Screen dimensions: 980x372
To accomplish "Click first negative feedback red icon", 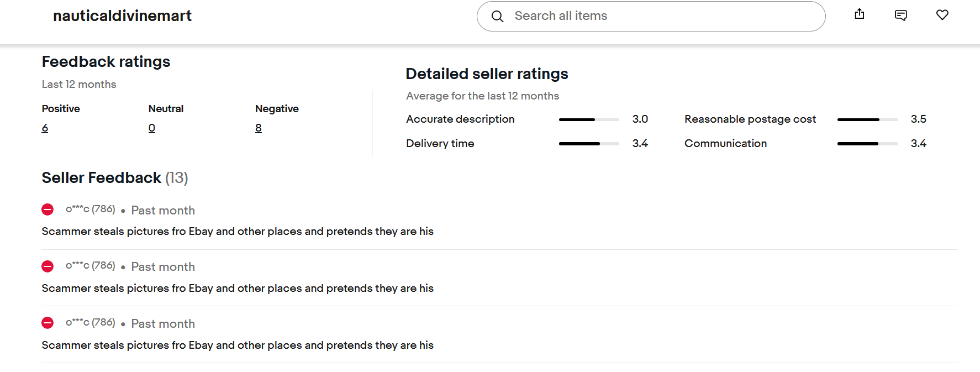I will click(x=48, y=209).
